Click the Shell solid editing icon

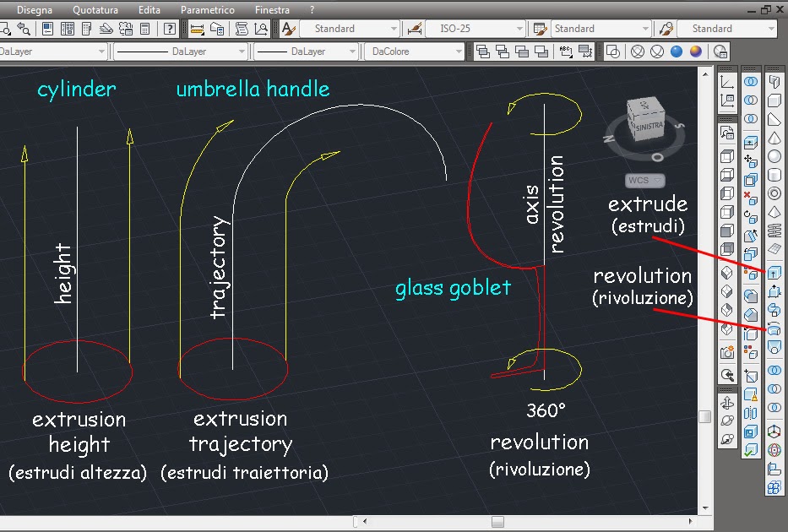pos(750,432)
